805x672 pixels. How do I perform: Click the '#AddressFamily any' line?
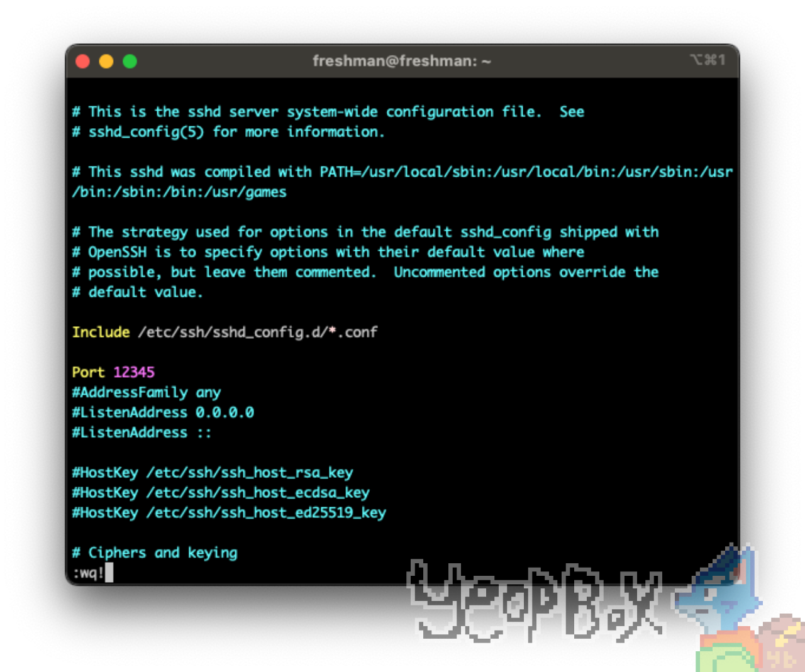click(147, 393)
